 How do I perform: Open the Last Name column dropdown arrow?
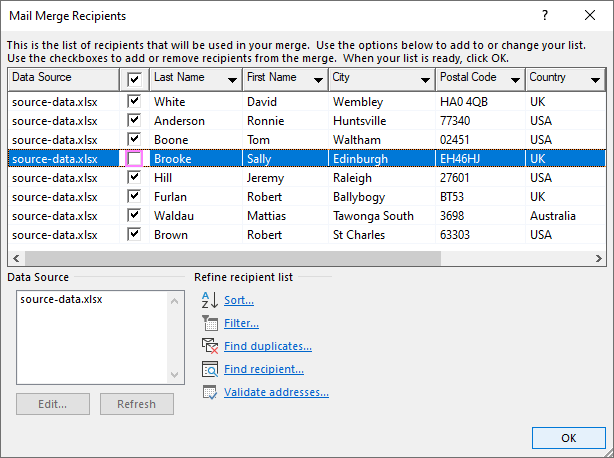point(232,80)
